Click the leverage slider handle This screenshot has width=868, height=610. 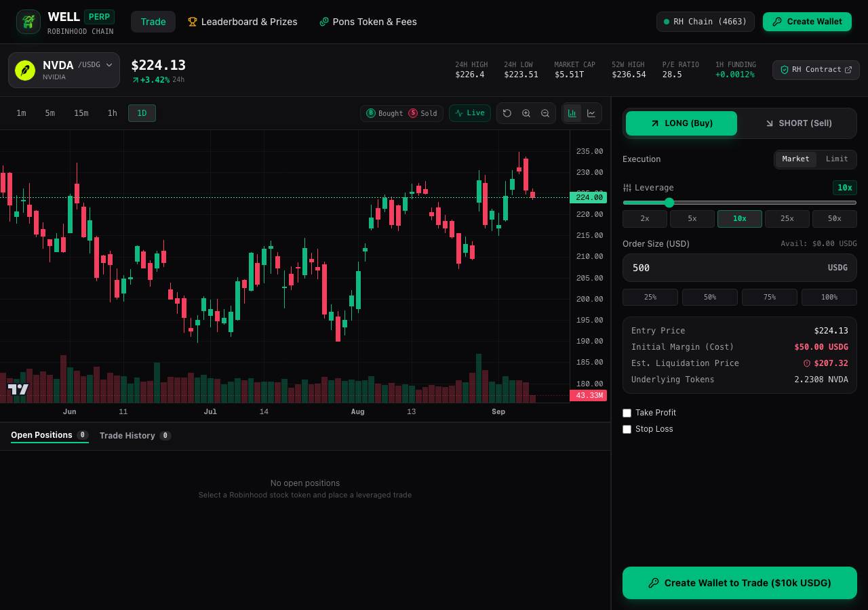[x=669, y=203]
